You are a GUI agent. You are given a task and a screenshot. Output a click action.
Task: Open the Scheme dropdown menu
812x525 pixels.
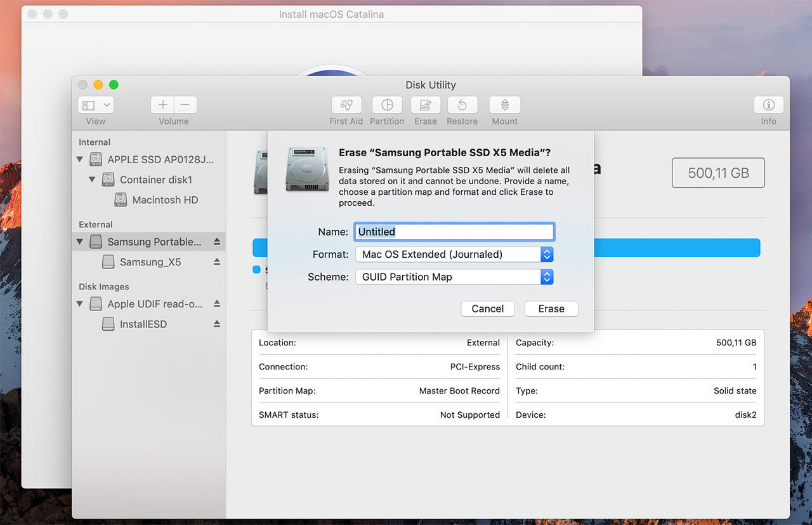coord(454,277)
